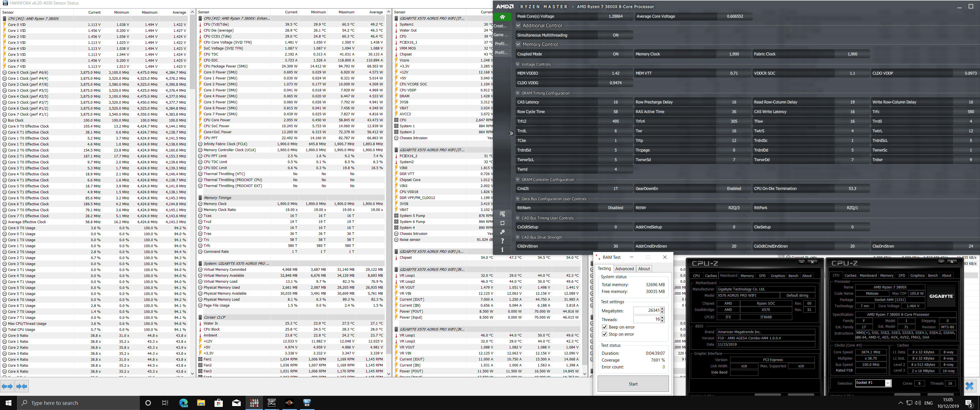Increase the Megabytes stepper value
The height and width of the screenshot is (410, 980).
pos(662,309)
